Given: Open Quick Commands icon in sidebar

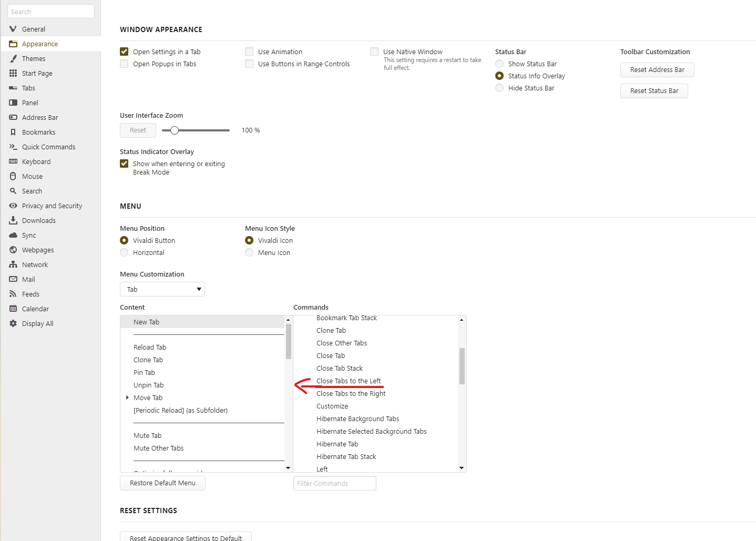Looking at the screenshot, I should pos(13,147).
